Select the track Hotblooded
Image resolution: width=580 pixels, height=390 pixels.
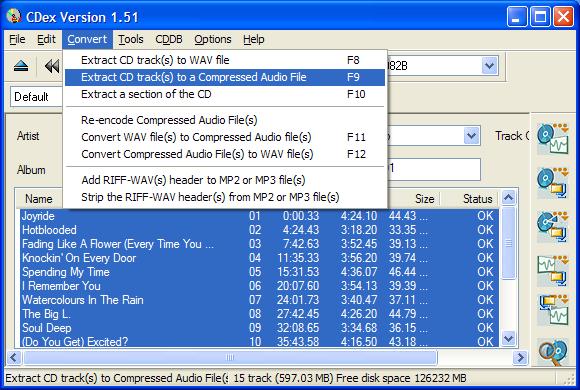click(x=49, y=230)
